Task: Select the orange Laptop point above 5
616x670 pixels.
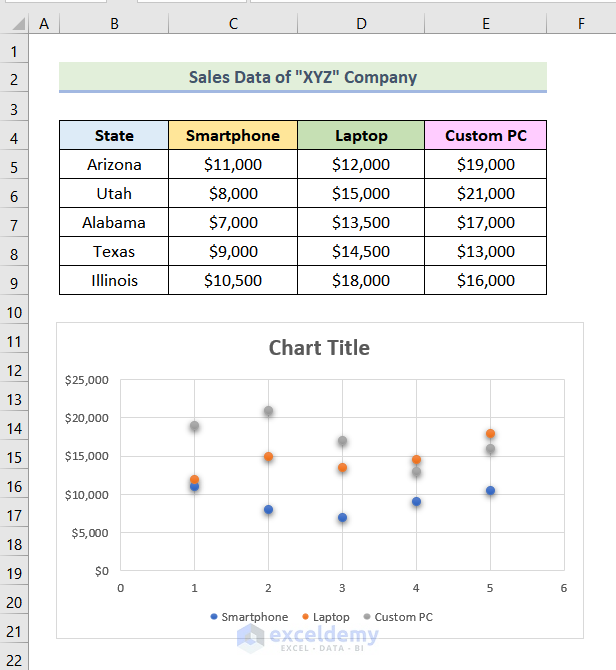Action: 490,434
